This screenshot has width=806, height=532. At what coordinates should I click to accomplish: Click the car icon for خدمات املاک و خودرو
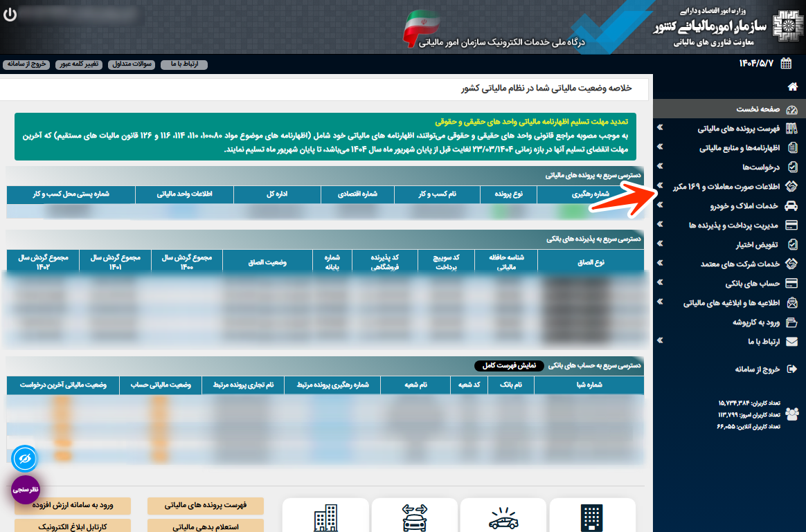pyautogui.click(x=791, y=205)
